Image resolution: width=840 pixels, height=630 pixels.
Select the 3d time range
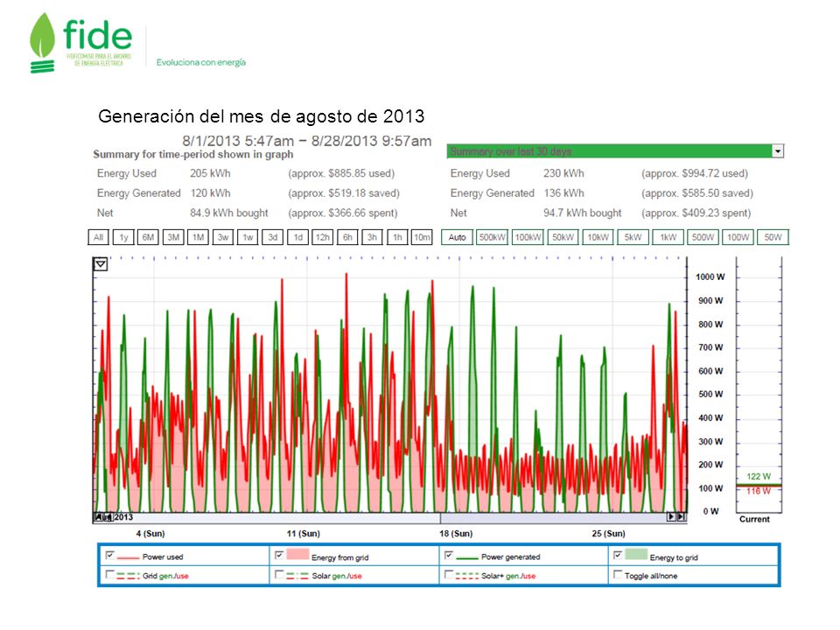click(x=273, y=237)
